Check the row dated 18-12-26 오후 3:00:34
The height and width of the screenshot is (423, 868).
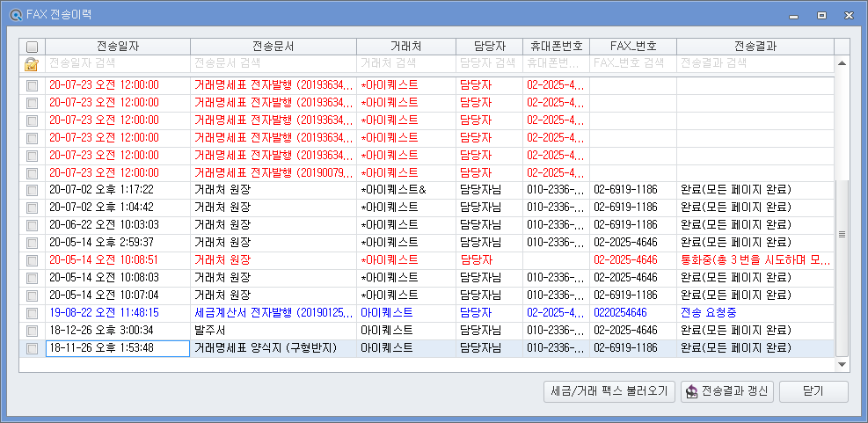coord(33,331)
